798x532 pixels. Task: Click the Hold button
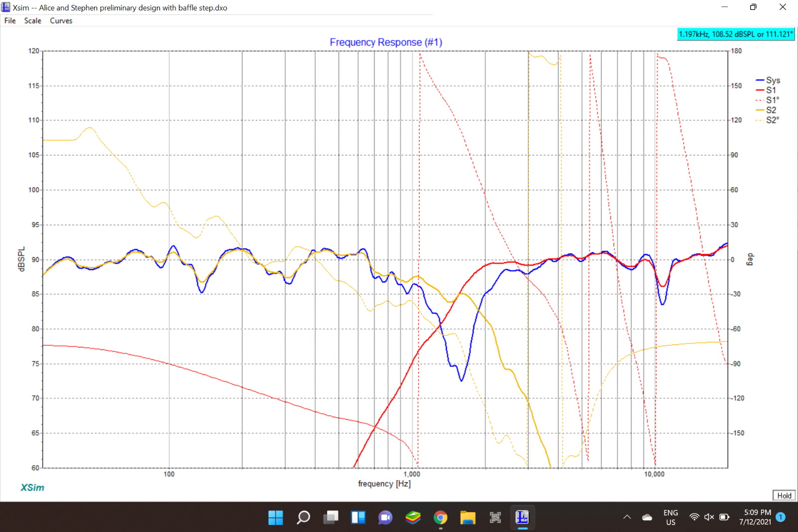click(x=784, y=496)
